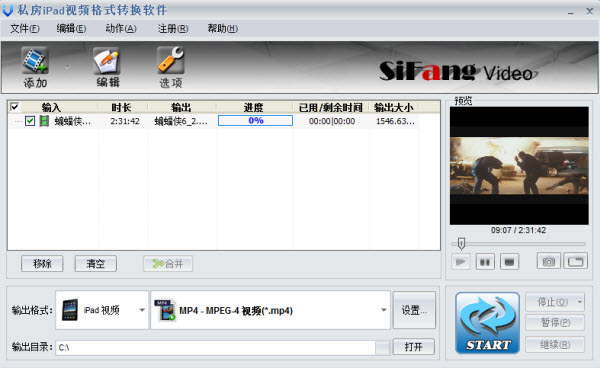Open the 动作(A) menu

[121, 29]
